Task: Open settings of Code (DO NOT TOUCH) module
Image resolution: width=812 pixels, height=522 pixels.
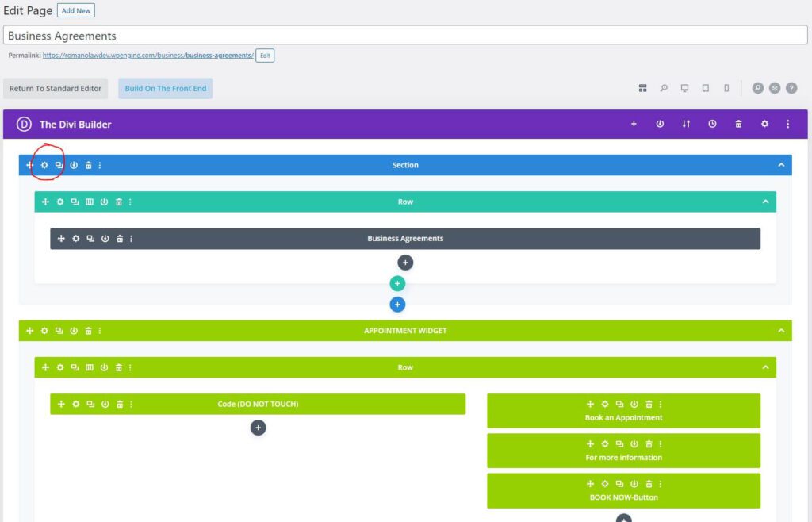Action: 76,405
